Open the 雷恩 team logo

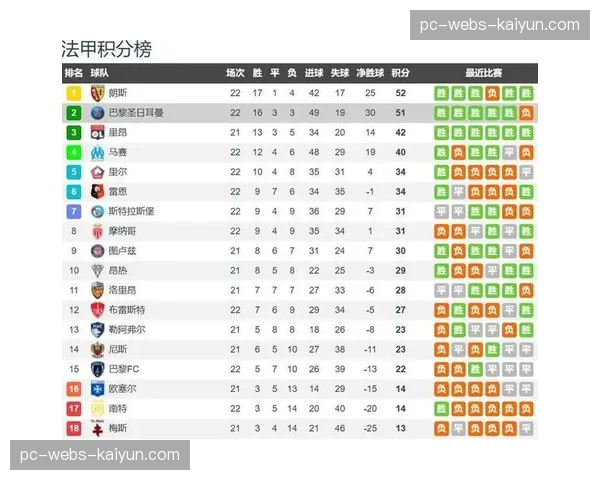pos(97,191)
